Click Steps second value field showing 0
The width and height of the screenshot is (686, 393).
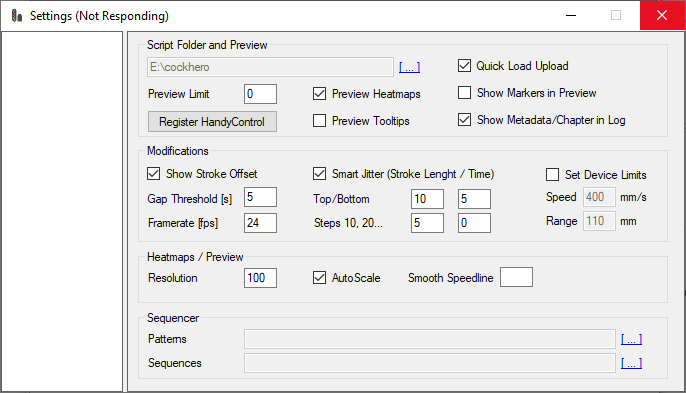(474, 223)
